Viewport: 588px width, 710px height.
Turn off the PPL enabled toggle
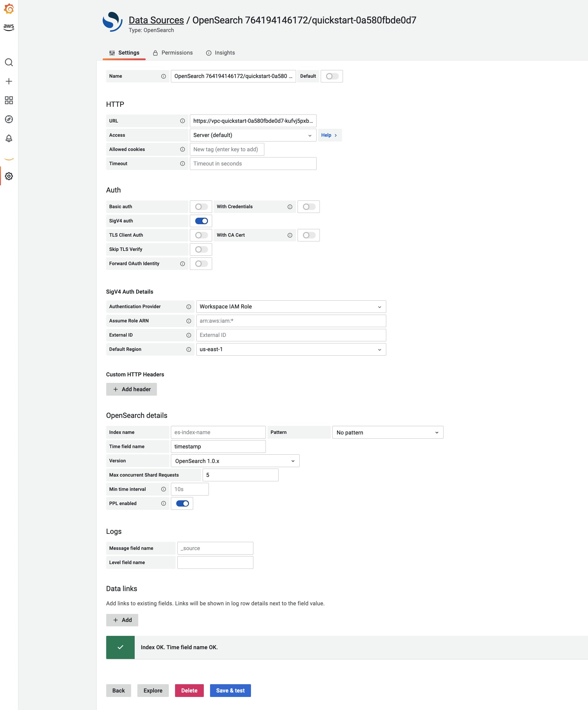[x=182, y=503]
